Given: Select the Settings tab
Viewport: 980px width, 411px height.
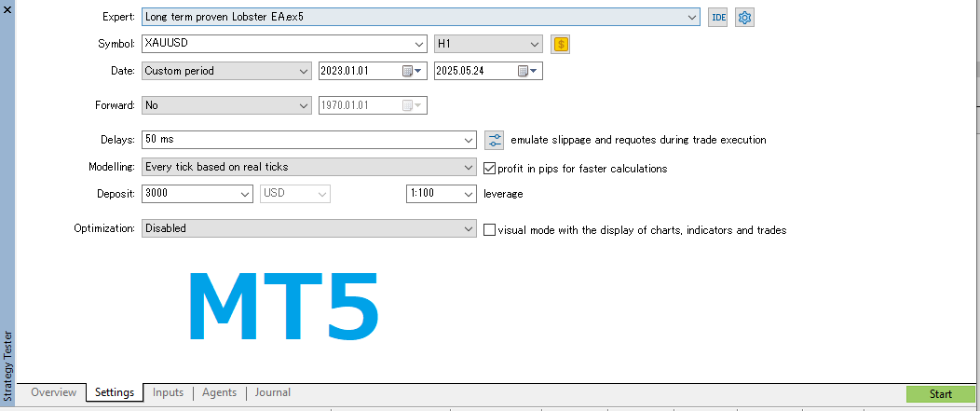Looking at the screenshot, I should click(x=115, y=392).
